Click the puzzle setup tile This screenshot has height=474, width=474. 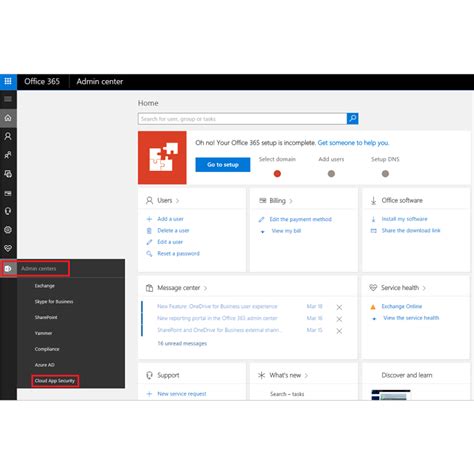tap(162, 157)
